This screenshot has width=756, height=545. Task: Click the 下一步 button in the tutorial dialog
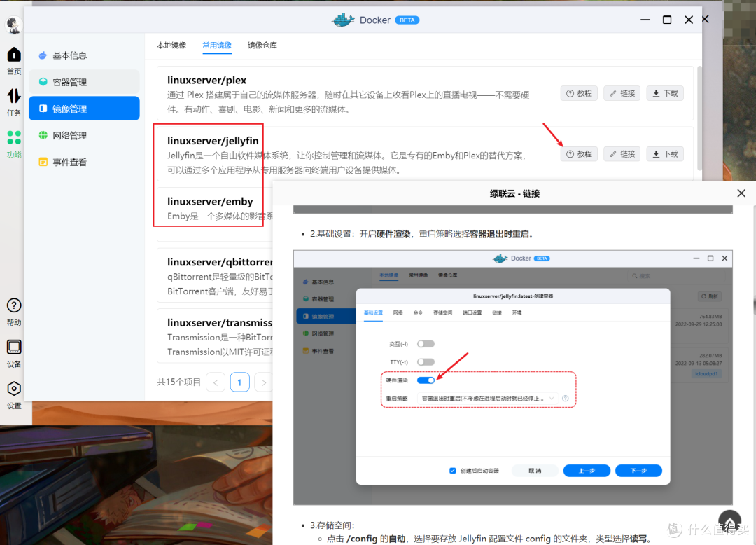coord(638,471)
